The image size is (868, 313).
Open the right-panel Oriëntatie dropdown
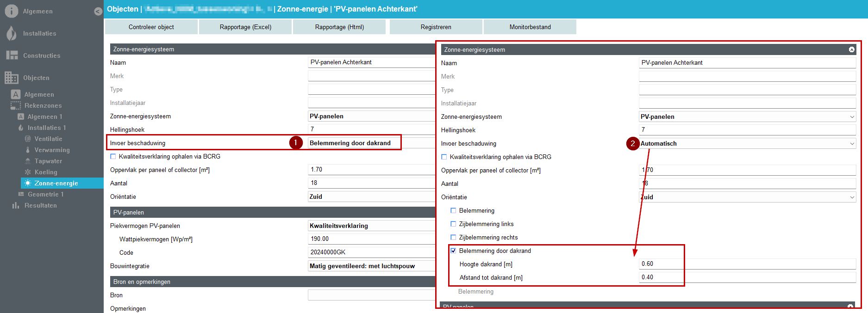[x=747, y=197]
